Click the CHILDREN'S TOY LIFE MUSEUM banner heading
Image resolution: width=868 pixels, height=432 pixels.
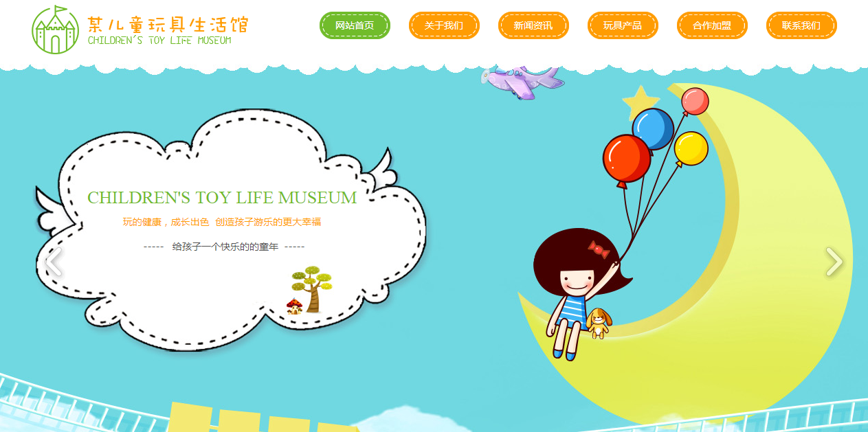click(222, 198)
